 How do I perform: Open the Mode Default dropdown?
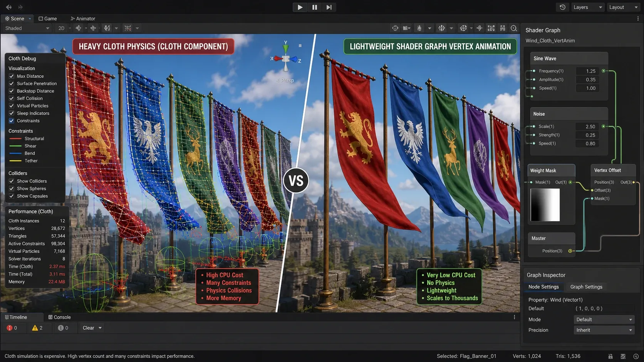click(x=604, y=319)
